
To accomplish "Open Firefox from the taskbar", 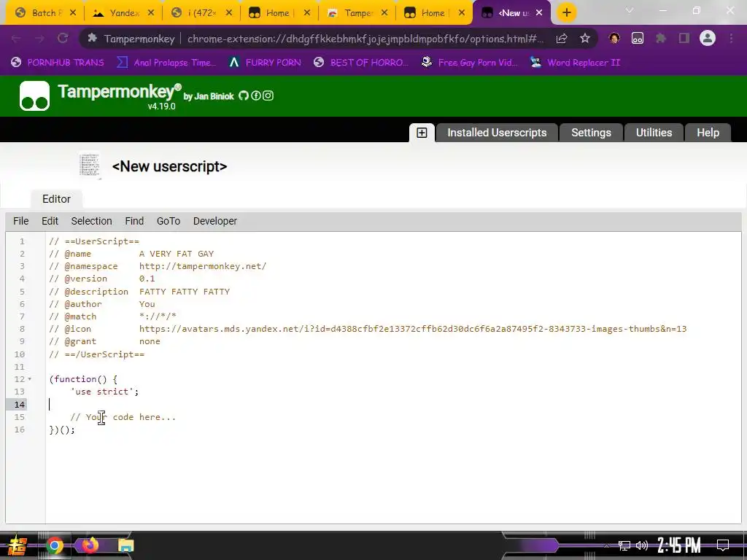I will click(x=90, y=545).
